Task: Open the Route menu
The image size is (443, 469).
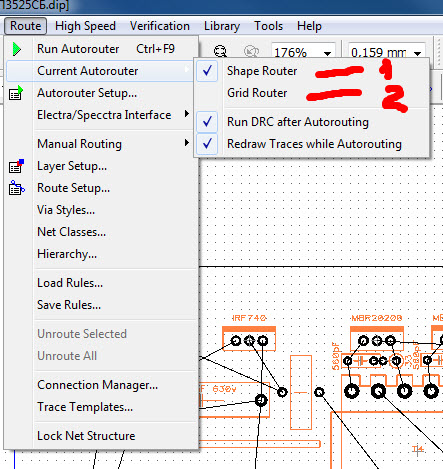Action: [x=25, y=26]
